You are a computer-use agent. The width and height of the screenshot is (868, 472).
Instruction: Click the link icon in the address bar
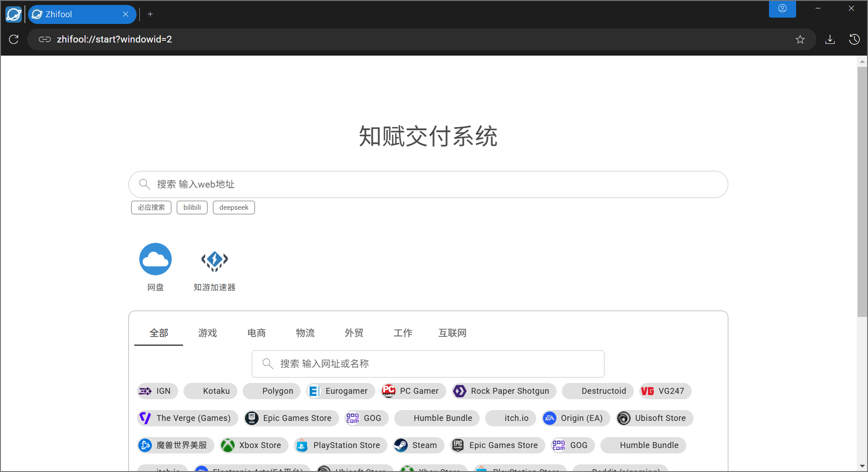44,39
